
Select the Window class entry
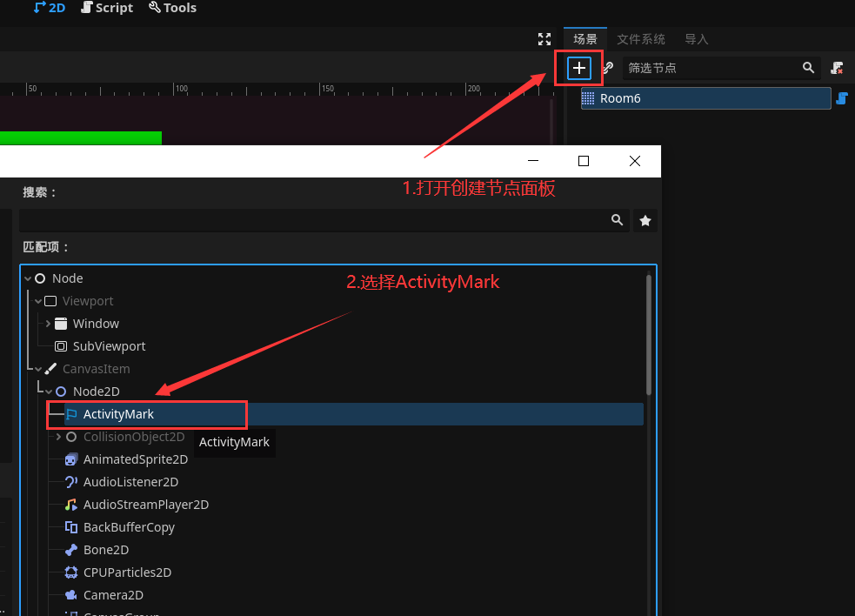coord(96,324)
